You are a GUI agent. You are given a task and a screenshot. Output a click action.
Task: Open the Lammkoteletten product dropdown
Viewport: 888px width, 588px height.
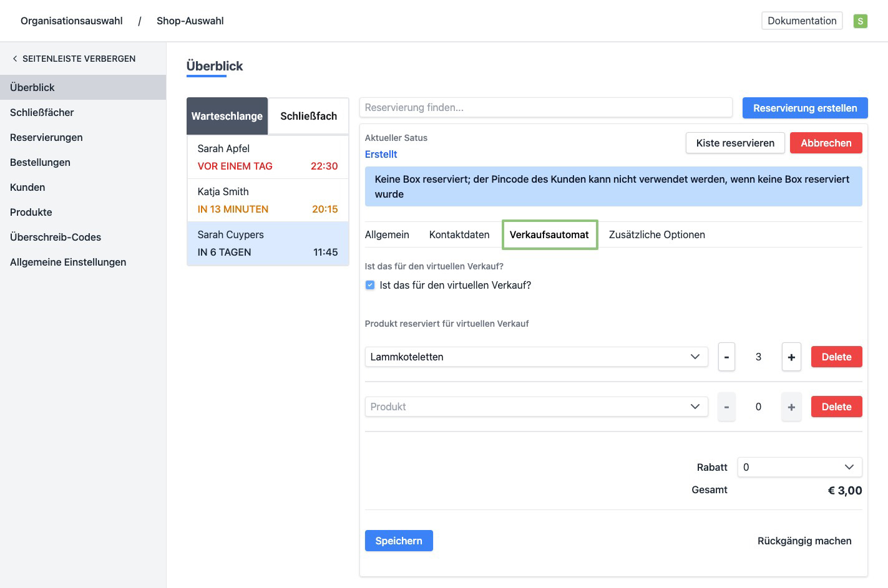(x=535, y=357)
